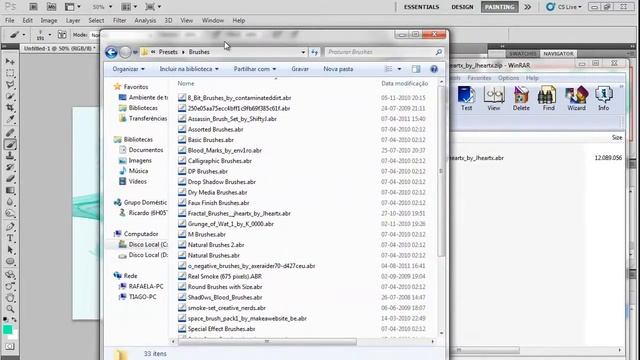The image size is (640, 360).
Task: Click the Nome column header
Action: [x=186, y=83]
